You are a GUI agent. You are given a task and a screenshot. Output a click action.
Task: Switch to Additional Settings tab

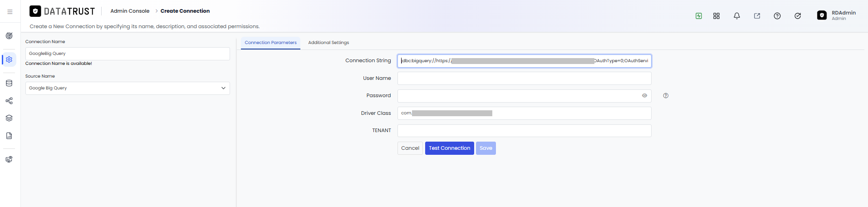pos(329,43)
